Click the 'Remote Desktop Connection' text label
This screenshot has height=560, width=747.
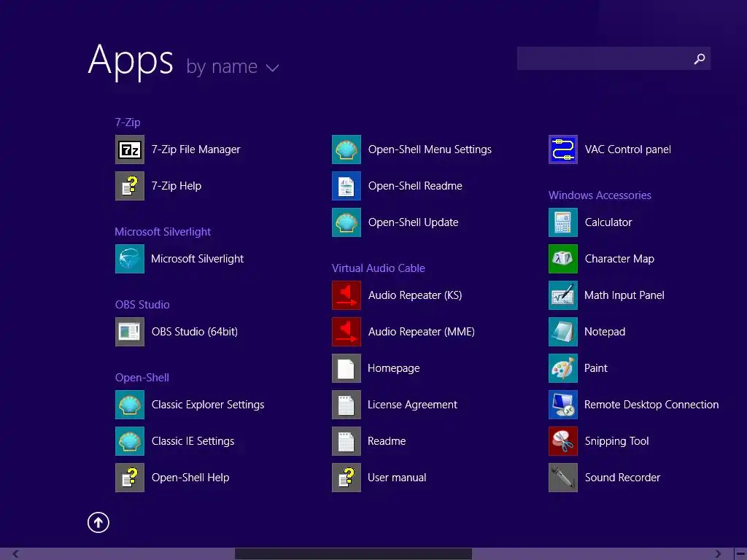click(x=651, y=405)
